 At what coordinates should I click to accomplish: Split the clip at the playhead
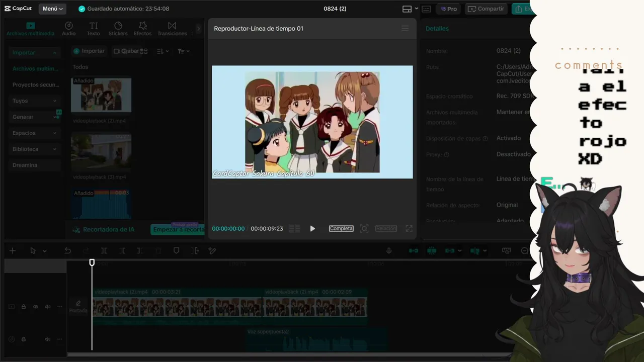click(x=104, y=250)
